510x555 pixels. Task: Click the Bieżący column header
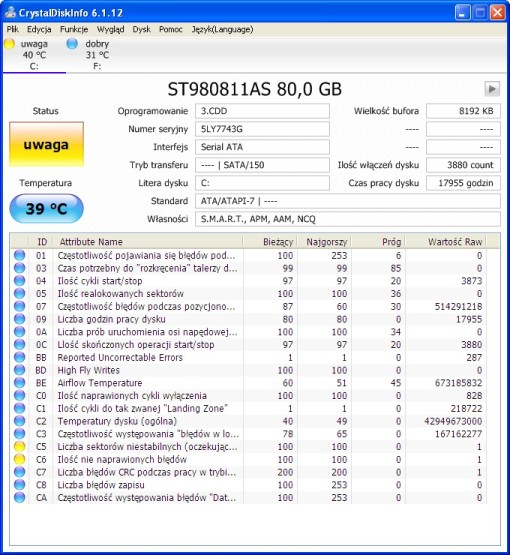[270, 242]
